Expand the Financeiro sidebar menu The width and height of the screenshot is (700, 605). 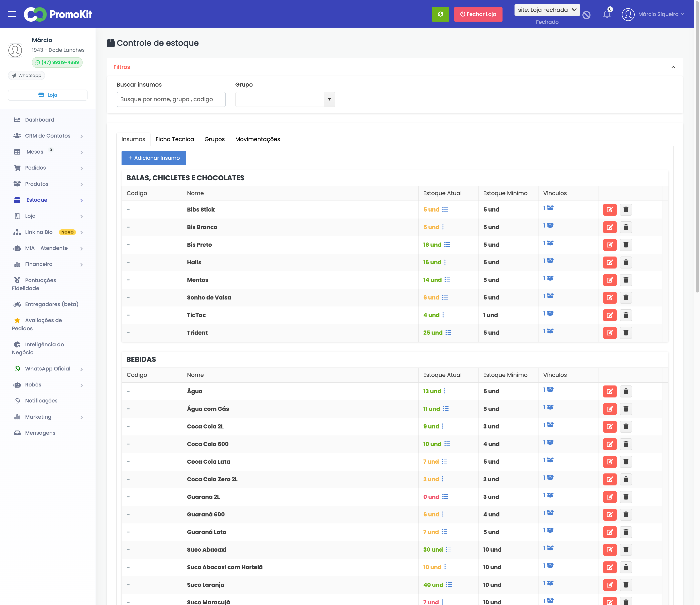(48, 264)
